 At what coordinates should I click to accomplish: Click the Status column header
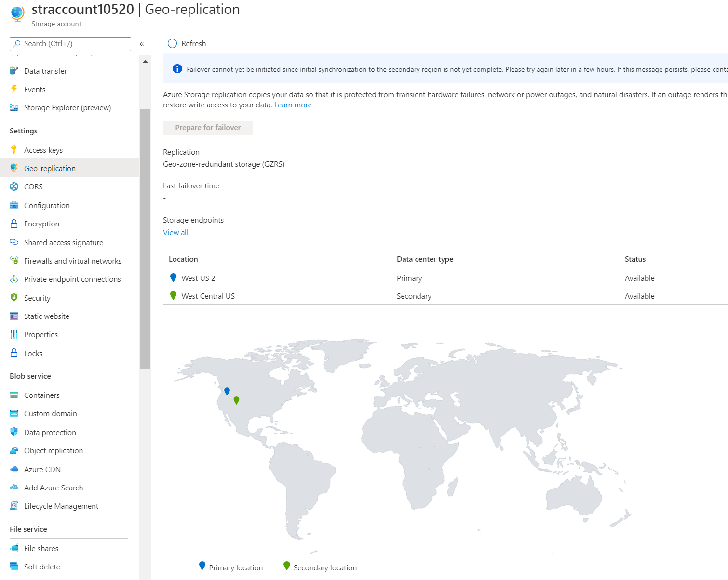click(635, 259)
